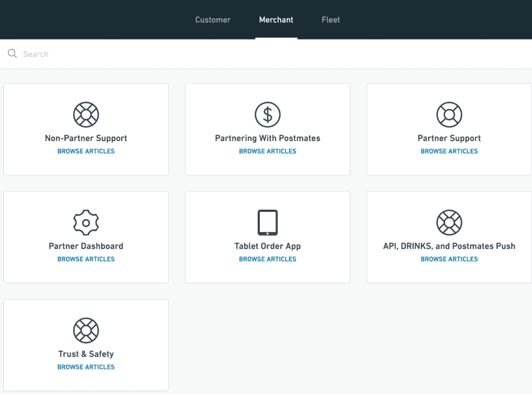Select the Merchant tab

point(276,20)
